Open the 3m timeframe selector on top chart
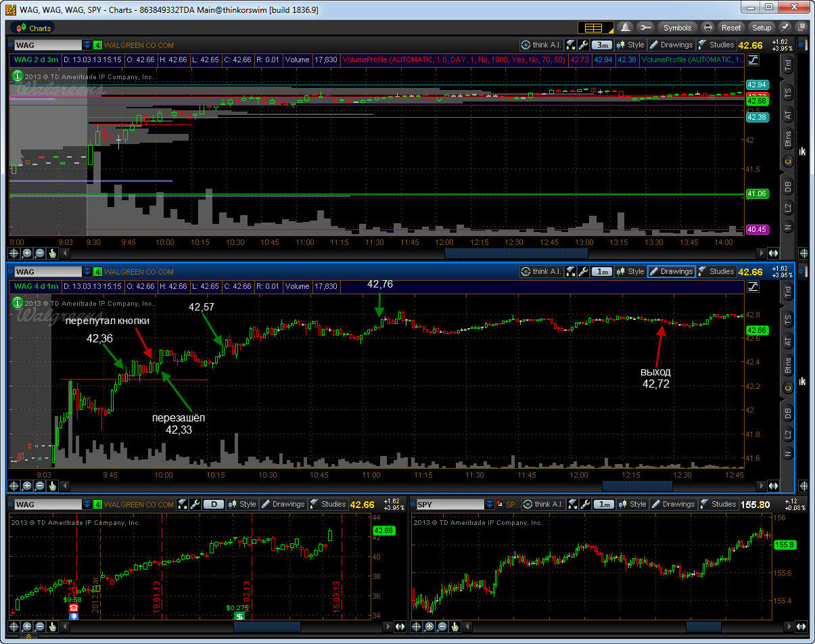The image size is (815, 644). (601, 45)
